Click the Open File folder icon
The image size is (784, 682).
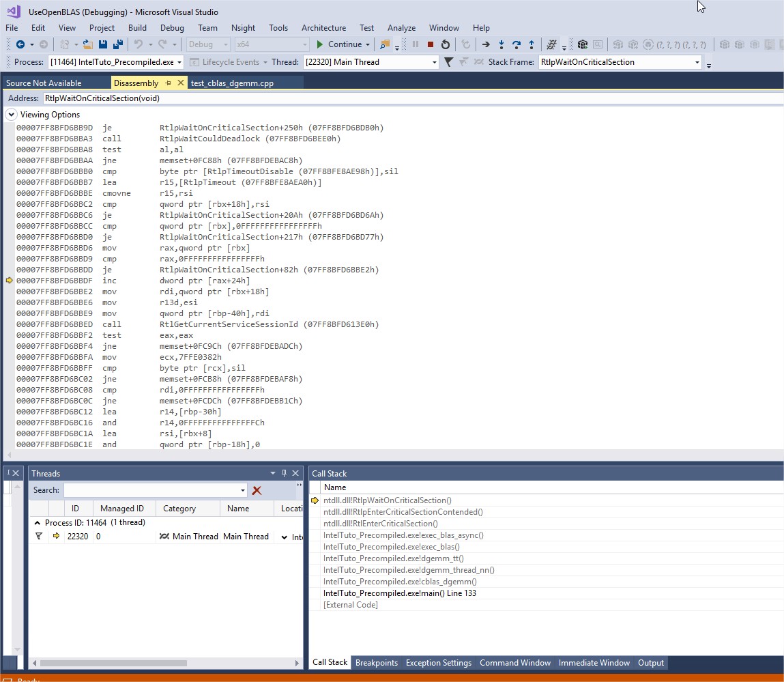(87, 44)
